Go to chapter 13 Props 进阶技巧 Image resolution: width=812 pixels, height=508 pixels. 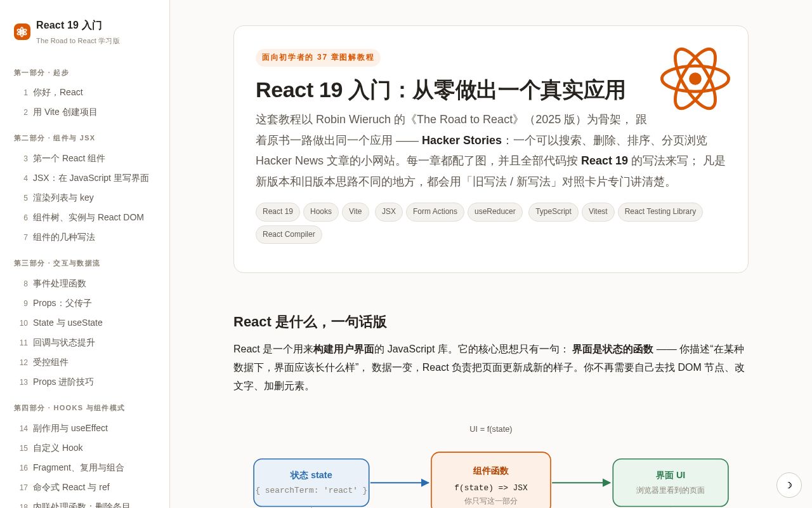click(84, 382)
